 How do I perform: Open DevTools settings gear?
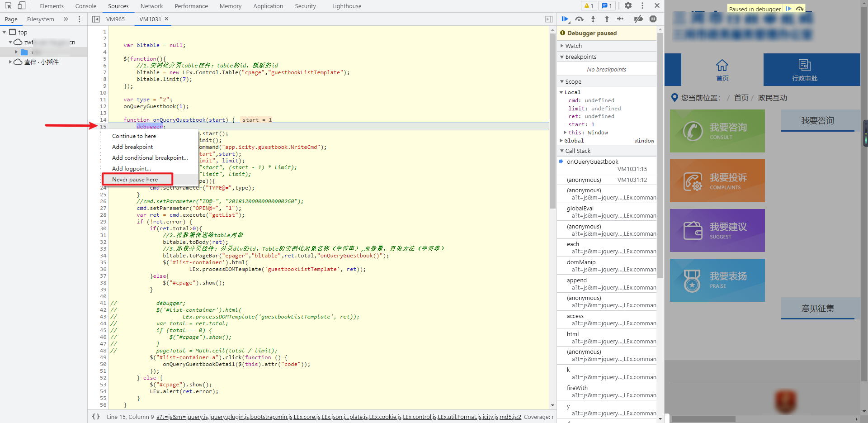[628, 6]
